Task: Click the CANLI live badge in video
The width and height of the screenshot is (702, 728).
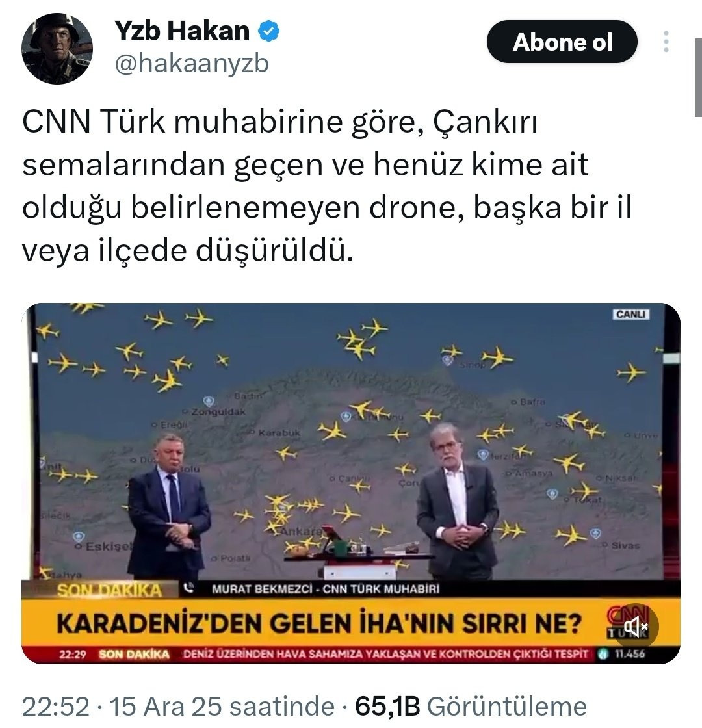Action: point(631,315)
